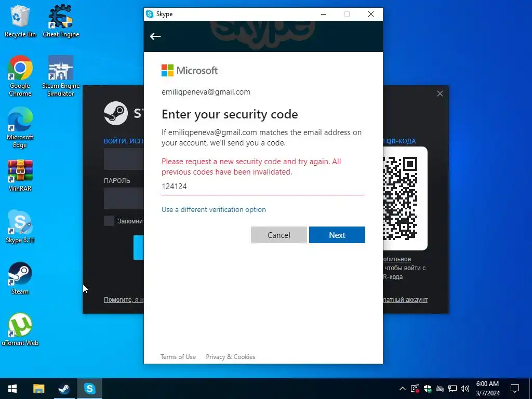Click the tray icon with red dot

click(x=415, y=389)
